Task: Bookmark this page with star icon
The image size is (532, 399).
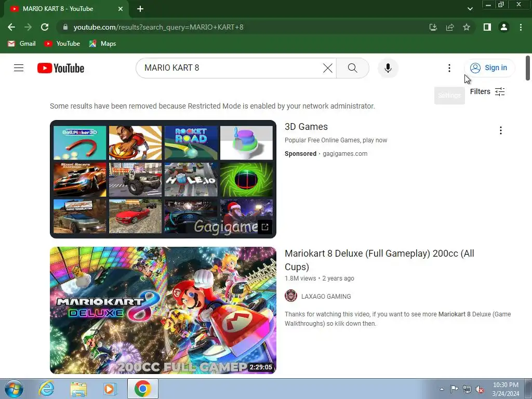Action: coord(467,27)
